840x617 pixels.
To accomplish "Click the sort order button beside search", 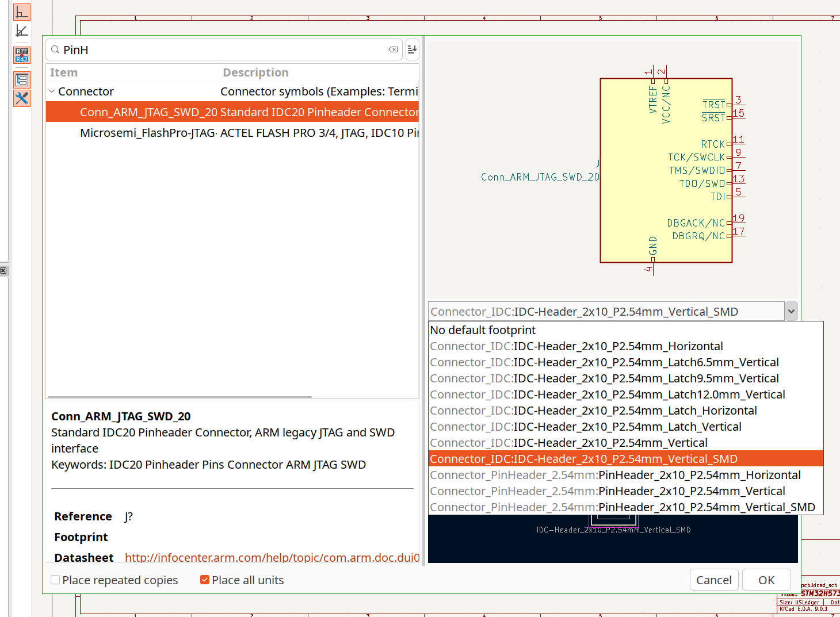I will [412, 49].
